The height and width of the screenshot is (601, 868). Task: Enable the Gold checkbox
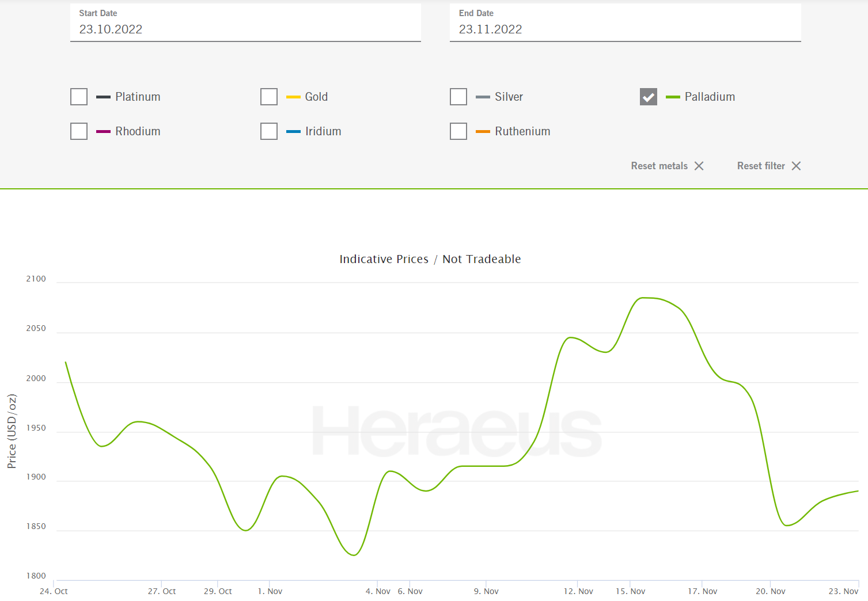coord(269,97)
